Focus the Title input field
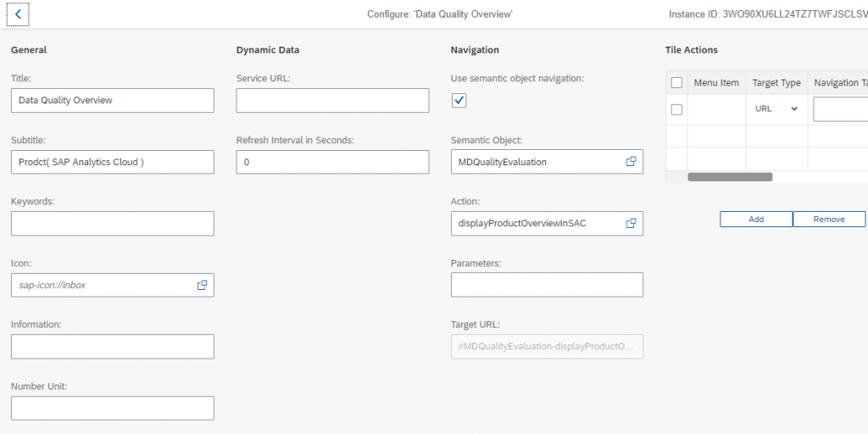This screenshot has height=434, width=868. click(x=113, y=100)
